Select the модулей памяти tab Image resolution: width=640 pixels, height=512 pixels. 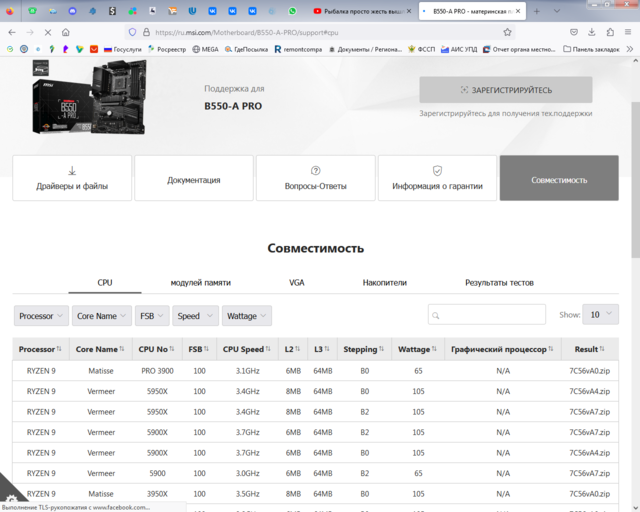200,283
